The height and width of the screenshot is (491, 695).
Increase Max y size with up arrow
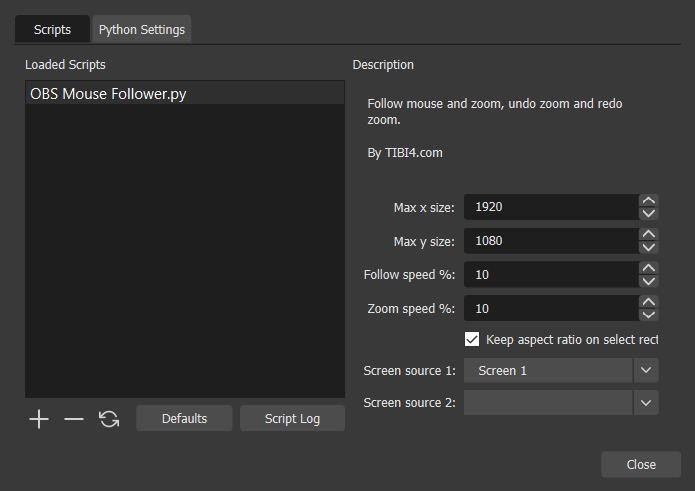[648, 234]
